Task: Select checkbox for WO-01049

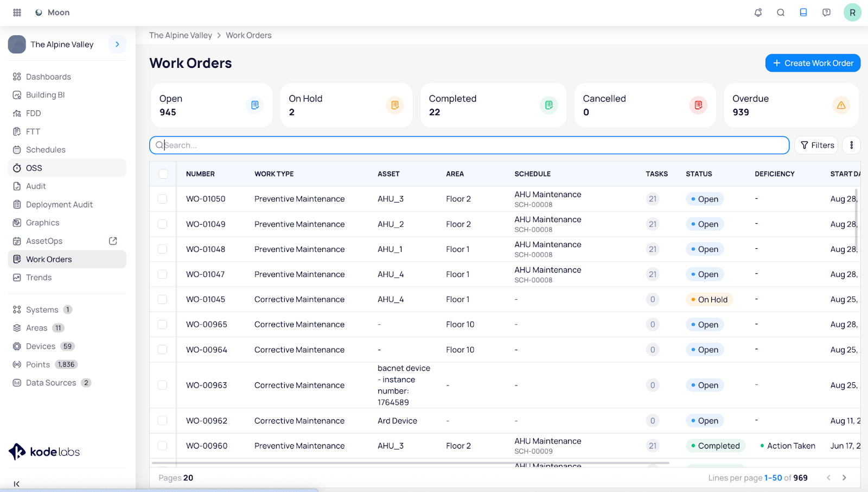Action: point(162,224)
